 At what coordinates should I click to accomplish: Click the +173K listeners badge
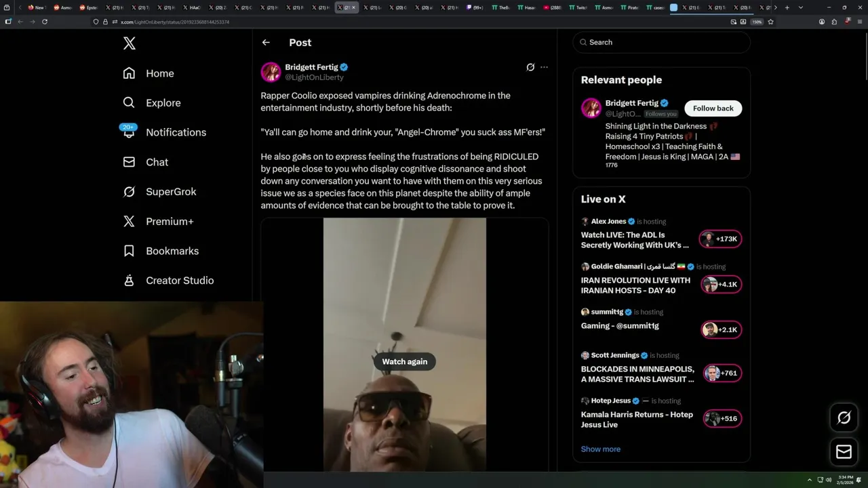click(721, 239)
